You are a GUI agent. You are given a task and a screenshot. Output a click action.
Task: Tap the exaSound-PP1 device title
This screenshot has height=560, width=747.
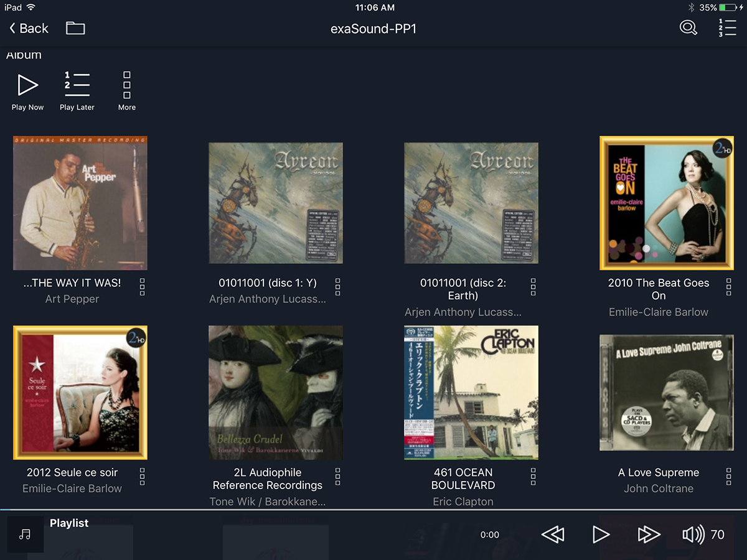tap(374, 29)
